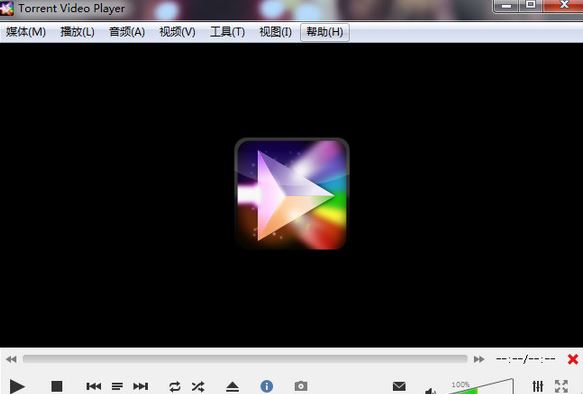Skip to the next track
This screenshot has width=583, height=394.
[141, 387]
